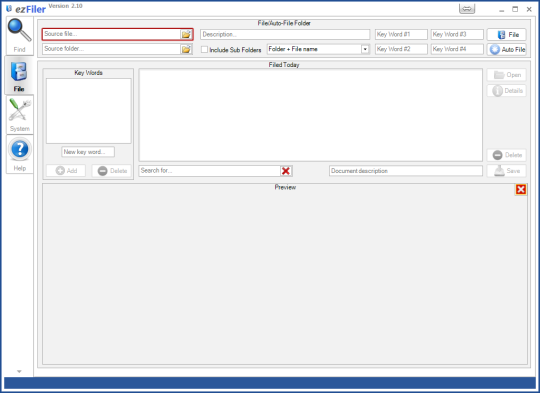This screenshot has width=540, height=393.
Task: Focus the Search for field
Action: [x=210, y=171]
